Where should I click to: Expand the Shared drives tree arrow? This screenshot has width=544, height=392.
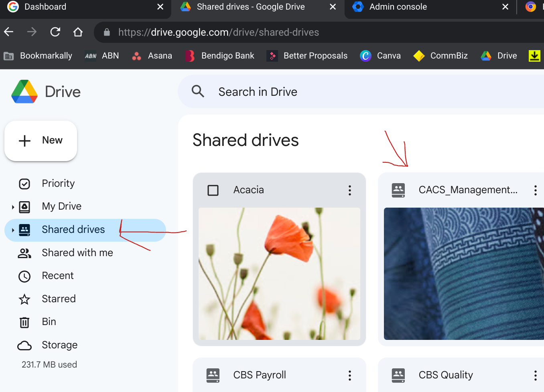click(x=13, y=230)
